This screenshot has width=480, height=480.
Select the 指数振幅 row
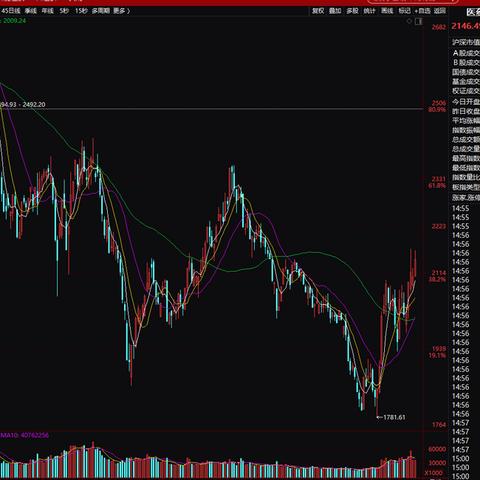(x=466, y=130)
